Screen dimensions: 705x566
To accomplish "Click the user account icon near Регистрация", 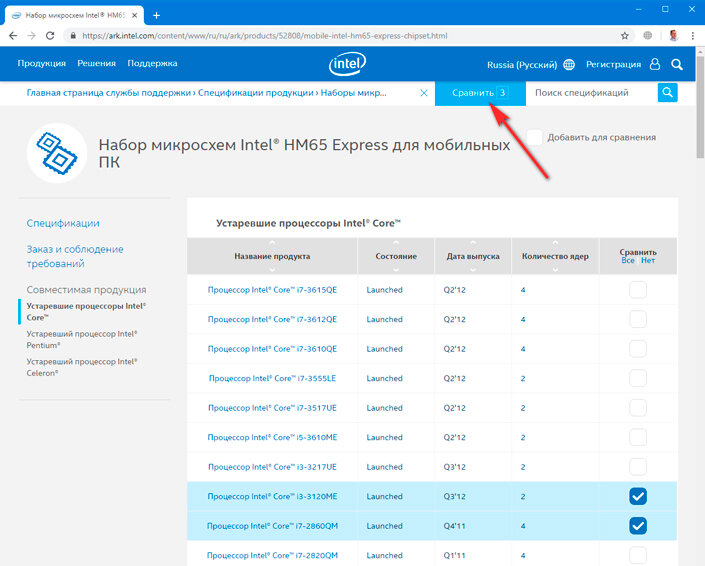I will 655,64.
